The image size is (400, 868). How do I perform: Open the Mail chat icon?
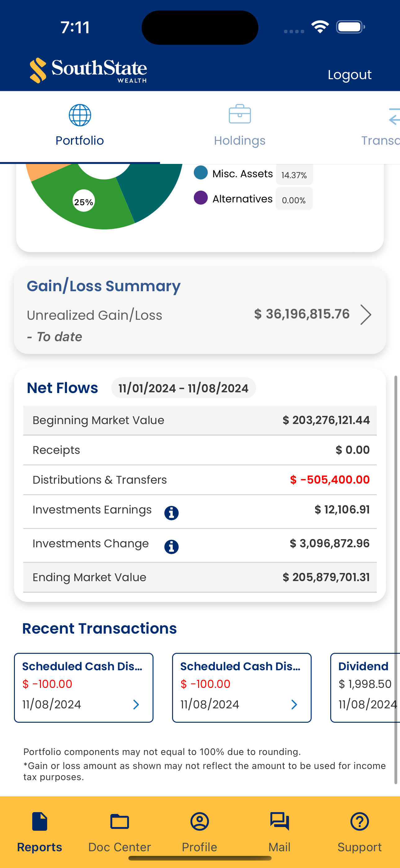[279, 821]
